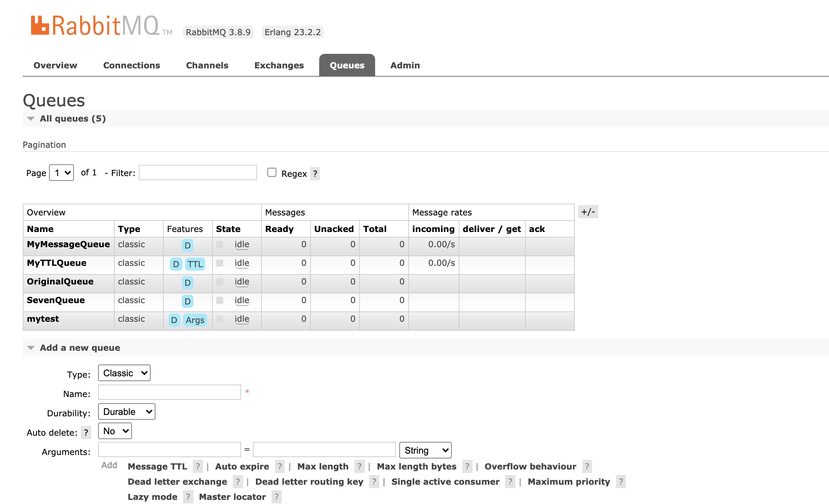Screen dimensions: 829x504
Task: Open the Durability dropdown
Action: [127, 411]
